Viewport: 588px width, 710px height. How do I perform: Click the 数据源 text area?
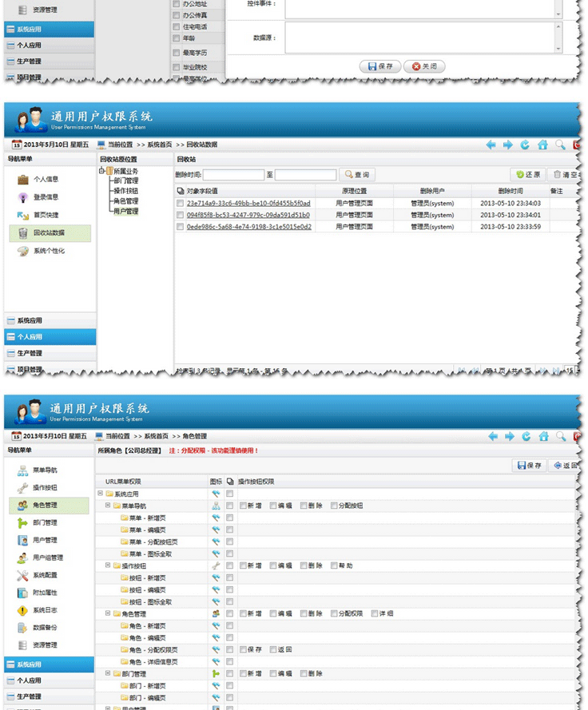pyautogui.click(x=420, y=38)
